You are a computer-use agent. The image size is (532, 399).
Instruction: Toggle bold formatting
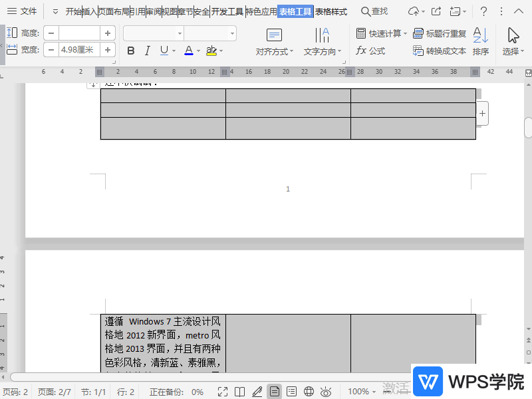point(130,50)
